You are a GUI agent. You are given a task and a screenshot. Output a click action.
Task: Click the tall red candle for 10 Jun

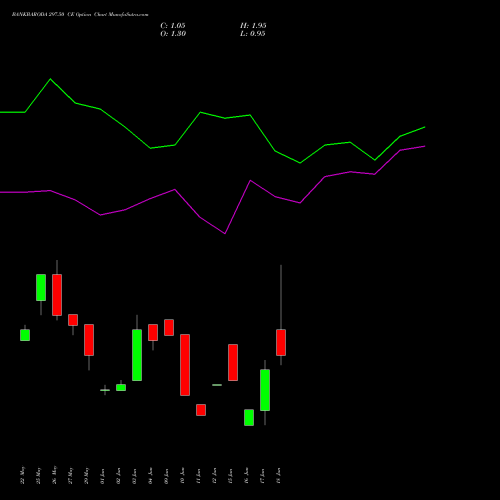pos(185,365)
